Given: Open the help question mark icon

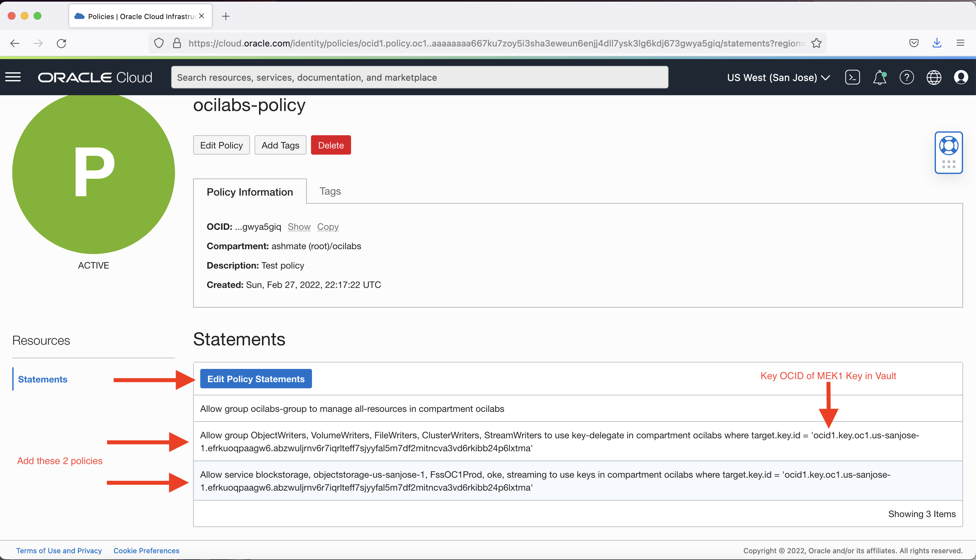Looking at the screenshot, I should (x=907, y=77).
